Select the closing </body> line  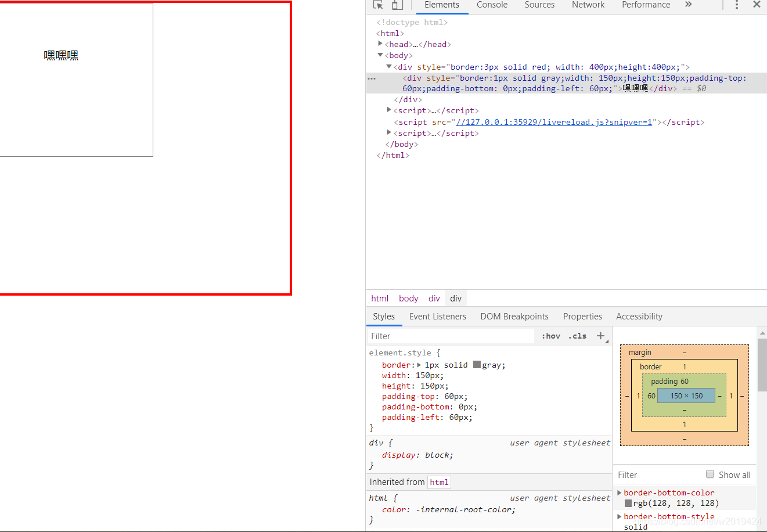point(401,144)
